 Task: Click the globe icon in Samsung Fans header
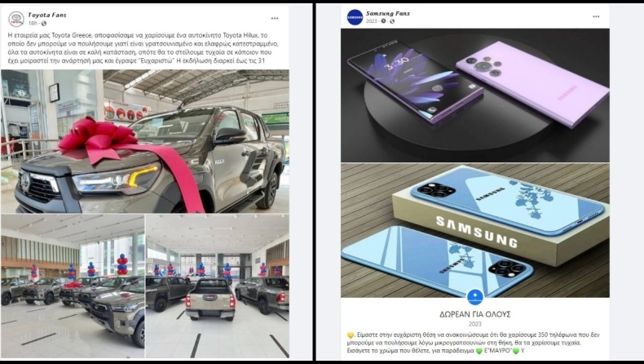click(x=392, y=21)
